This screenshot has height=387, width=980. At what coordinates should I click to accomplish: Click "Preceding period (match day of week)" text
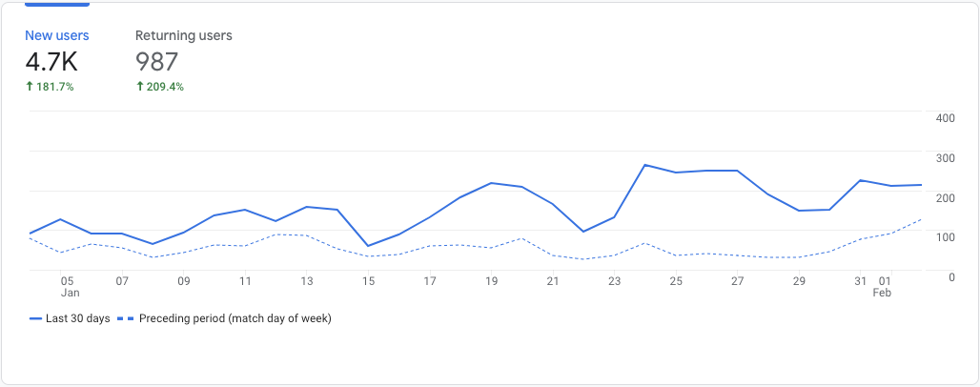coord(235,318)
